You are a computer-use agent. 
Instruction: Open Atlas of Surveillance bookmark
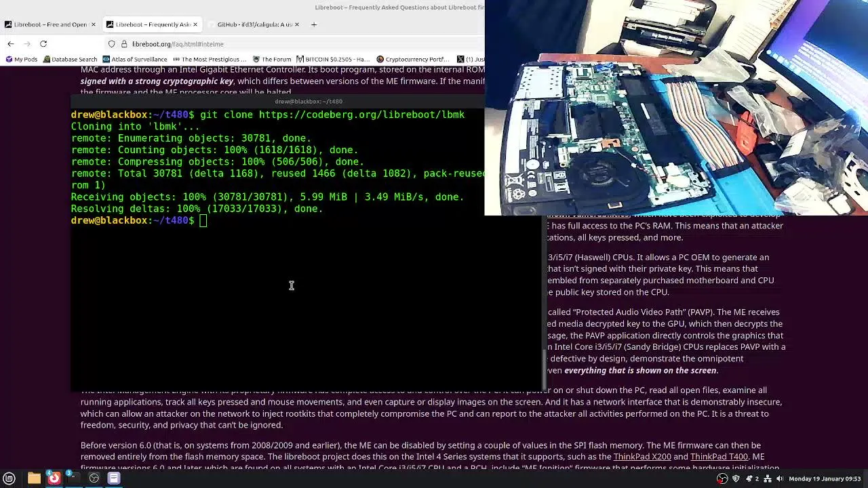coord(135,59)
